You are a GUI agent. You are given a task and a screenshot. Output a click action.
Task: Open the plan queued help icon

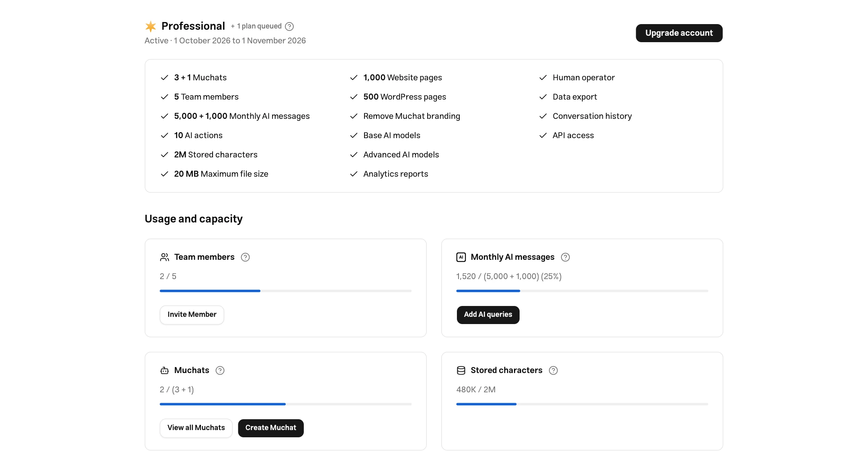(x=289, y=27)
